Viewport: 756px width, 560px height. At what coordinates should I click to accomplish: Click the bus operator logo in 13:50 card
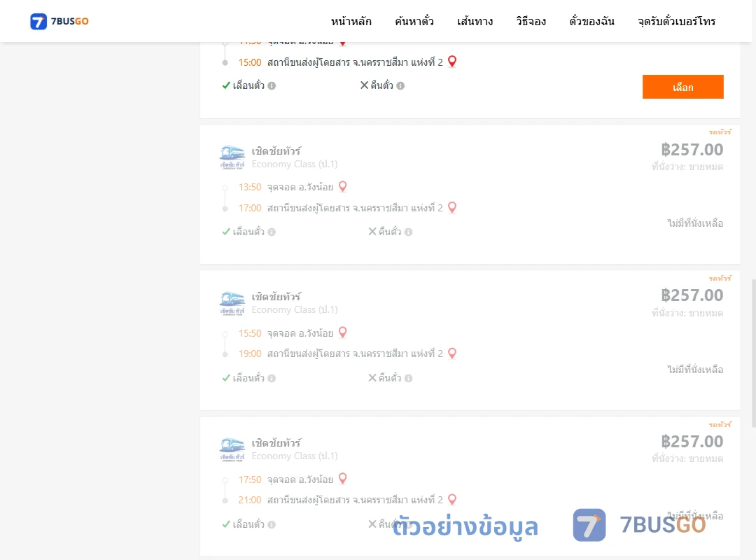(x=232, y=157)
